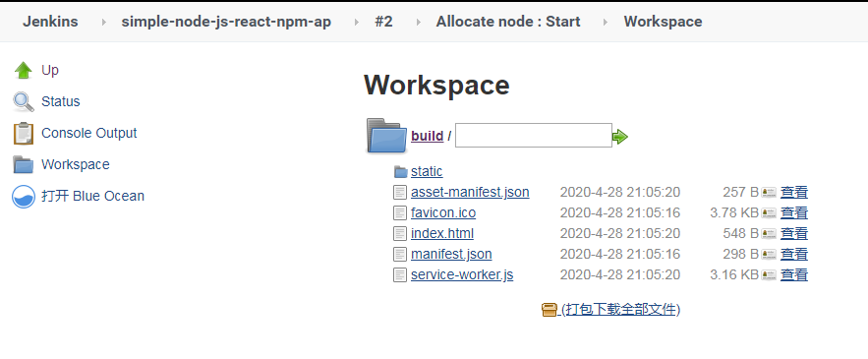Open Blue Ocean wave icon

[24, 196]
